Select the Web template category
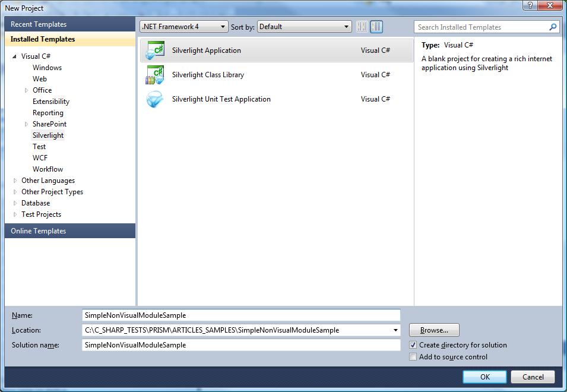The width and height of the screenshot is (567, 392). [x=39, y=79]
